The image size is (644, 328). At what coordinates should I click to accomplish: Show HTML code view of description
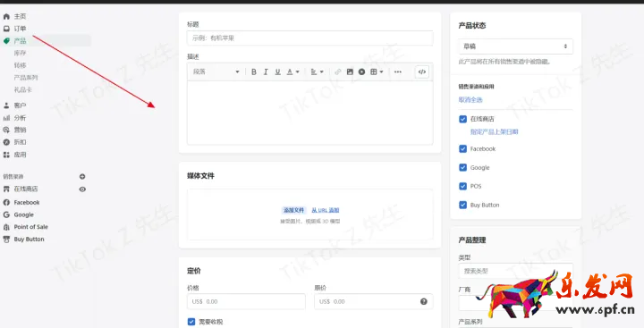[x=422, y=71]
